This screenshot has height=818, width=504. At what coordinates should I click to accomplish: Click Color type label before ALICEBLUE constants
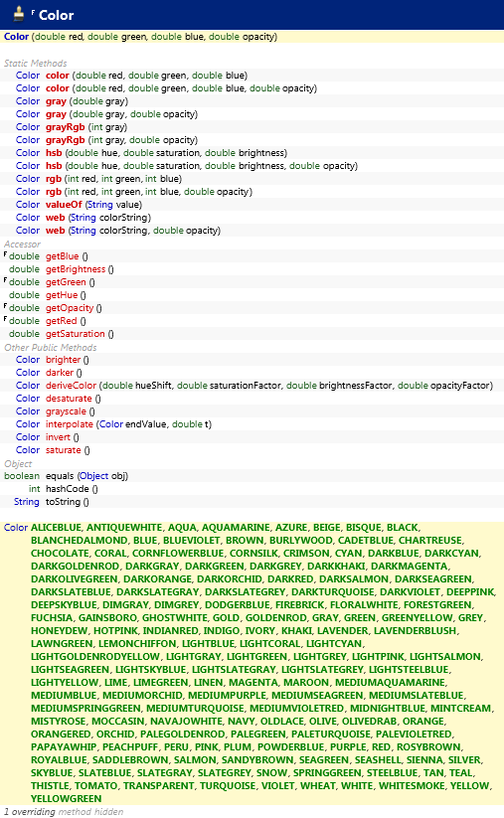click(x=16, y=528)
